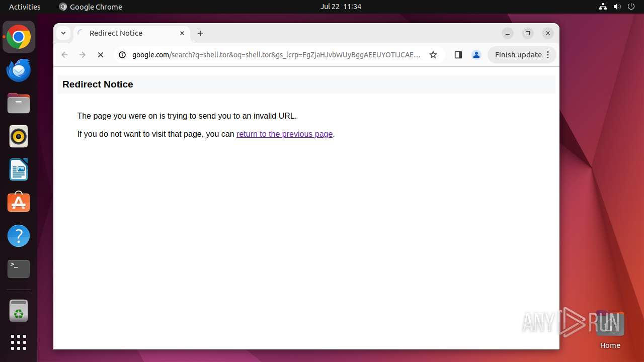Image resolution: width=644 pixels, height=362 pixels.
Task: Open the Chrome profile menu
Action: point(476,55)
